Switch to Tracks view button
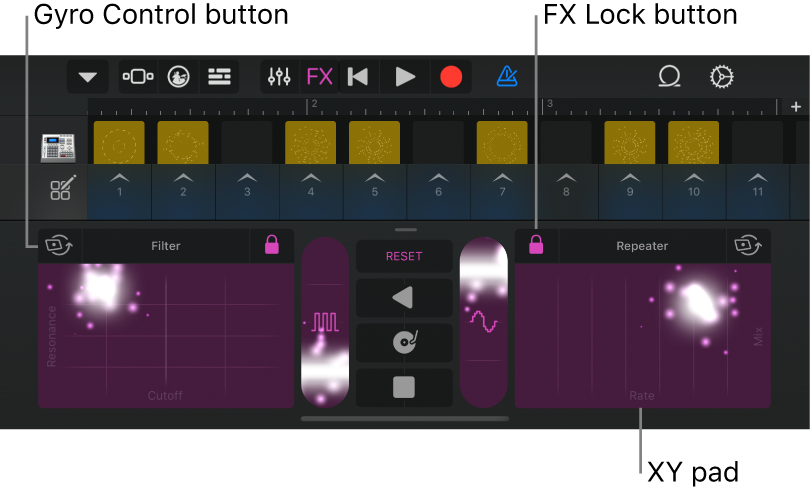The image size is (812, 500). (x=219, y=77)
